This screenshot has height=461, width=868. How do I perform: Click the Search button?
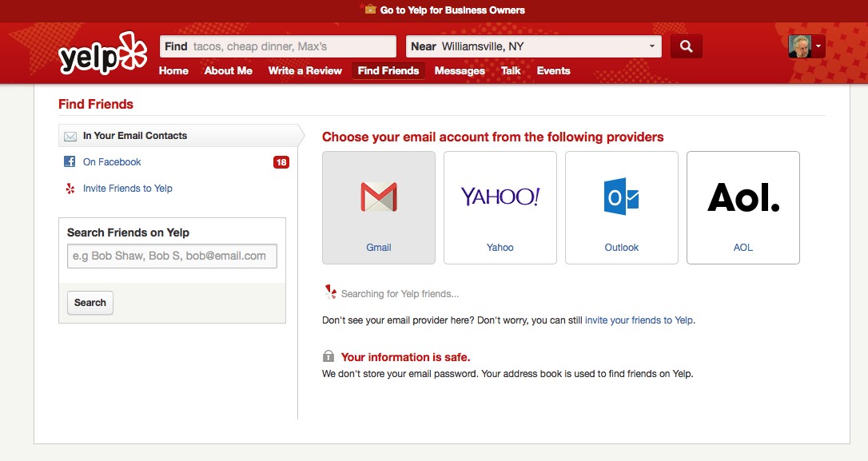pyautogui.click(x=90, y=303)
